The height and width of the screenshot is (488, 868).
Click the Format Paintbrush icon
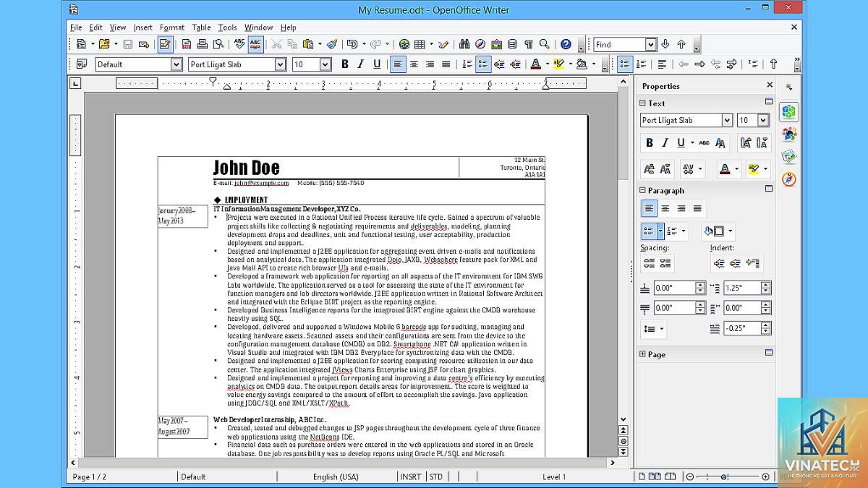tap(331, 44)
